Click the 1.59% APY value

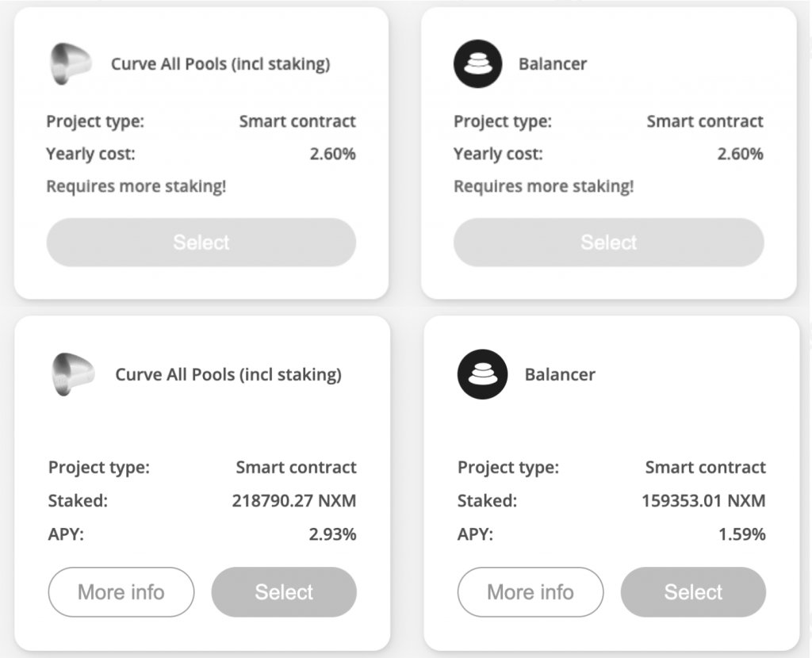pyautogui.click(x=741, y=534)
